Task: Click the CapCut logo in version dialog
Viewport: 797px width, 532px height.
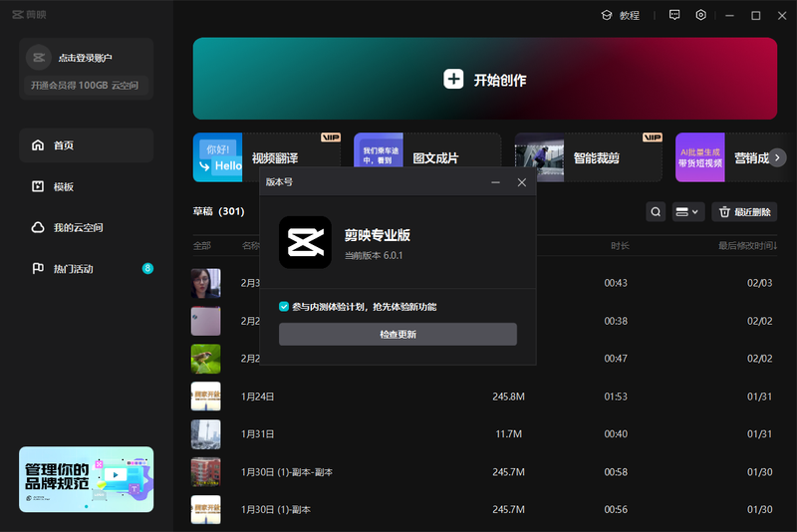Action: click(x=305, y=242)
